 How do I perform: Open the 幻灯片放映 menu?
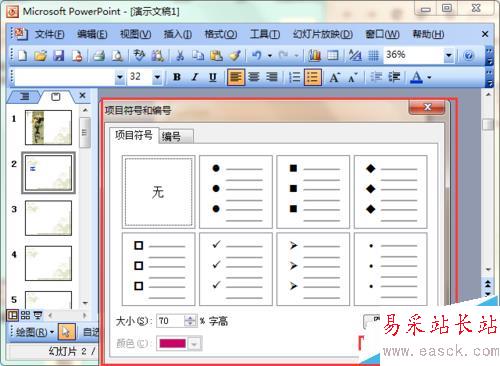(x=322, y=34)
